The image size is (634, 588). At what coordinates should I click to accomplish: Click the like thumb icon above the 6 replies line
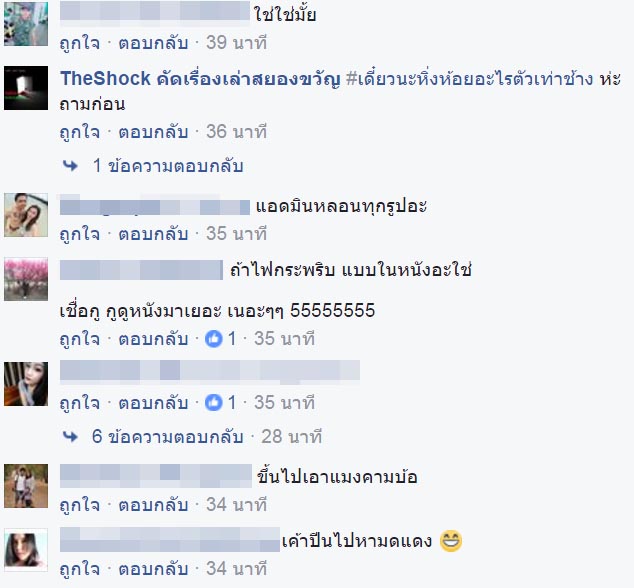(213, 402)
